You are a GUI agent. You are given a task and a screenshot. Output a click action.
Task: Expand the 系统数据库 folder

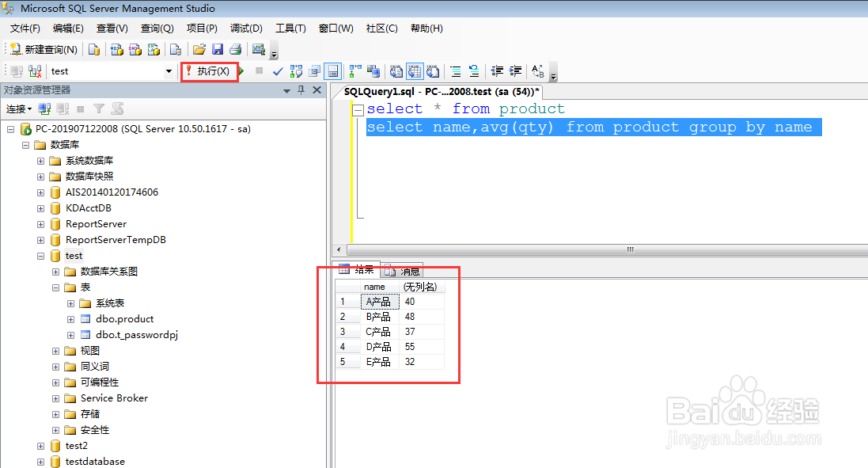pyautogui.click(x=40, y=162)
